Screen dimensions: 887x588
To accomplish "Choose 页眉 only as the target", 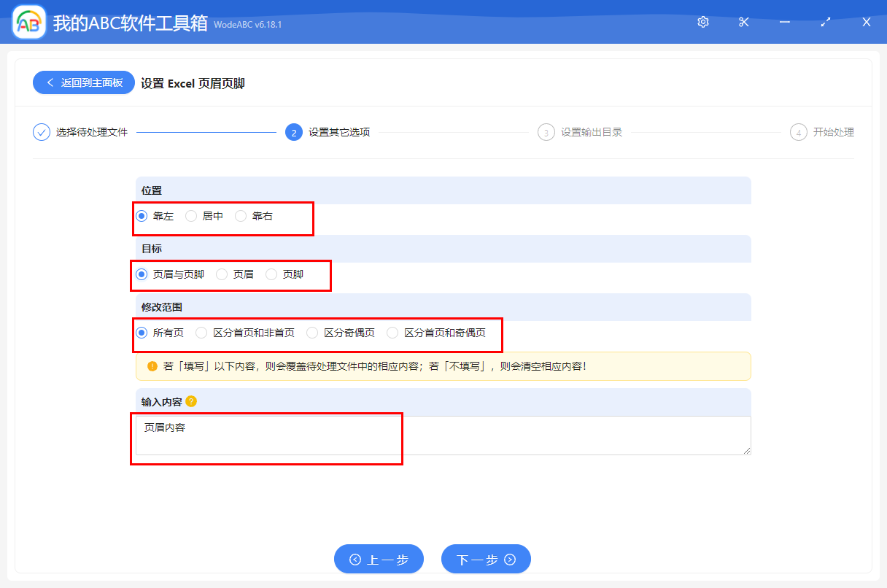I will [x=222, y=274].
